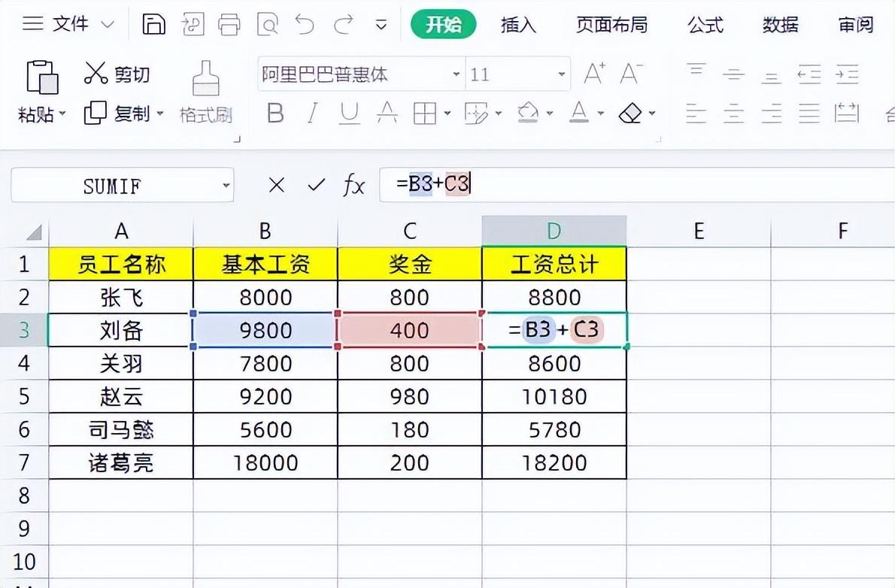
Task: Select row 3 header
Action: coord(24,330)
